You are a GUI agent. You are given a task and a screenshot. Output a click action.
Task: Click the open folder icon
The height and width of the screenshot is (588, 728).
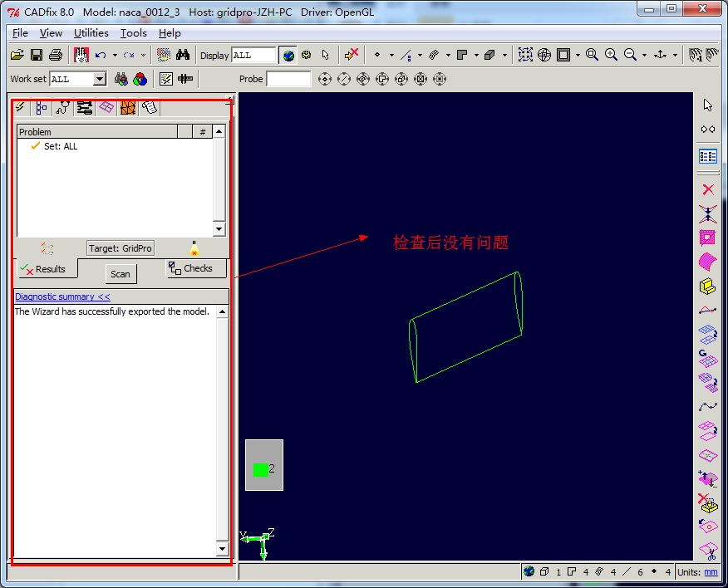[17, 55]
